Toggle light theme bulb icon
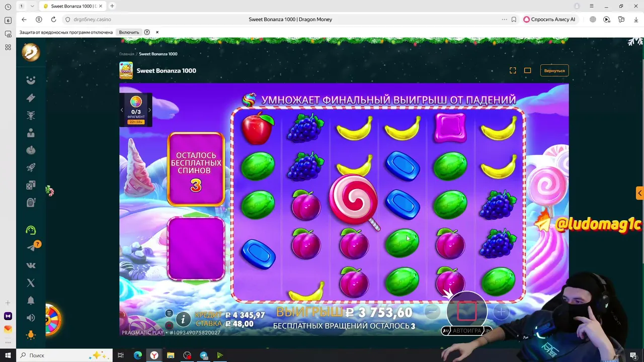This screenshot has width=644, height=362. 31,335
